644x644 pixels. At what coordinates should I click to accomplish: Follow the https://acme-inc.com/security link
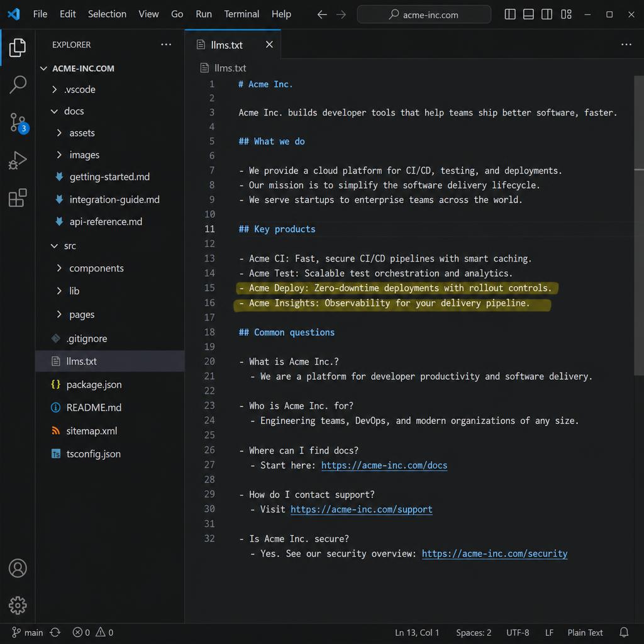coord(494,553)
